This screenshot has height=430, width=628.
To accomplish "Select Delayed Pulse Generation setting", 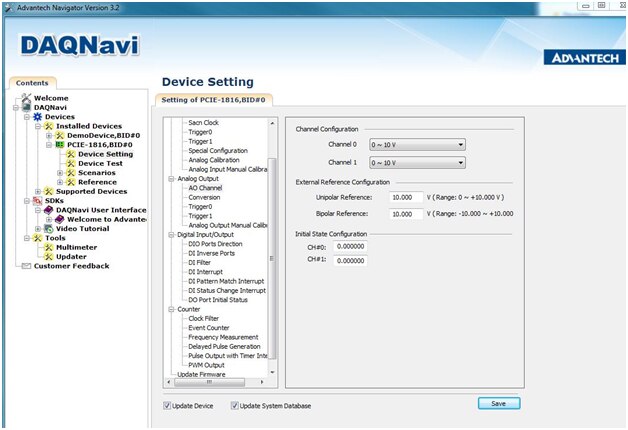I will [x=224, y=346].
